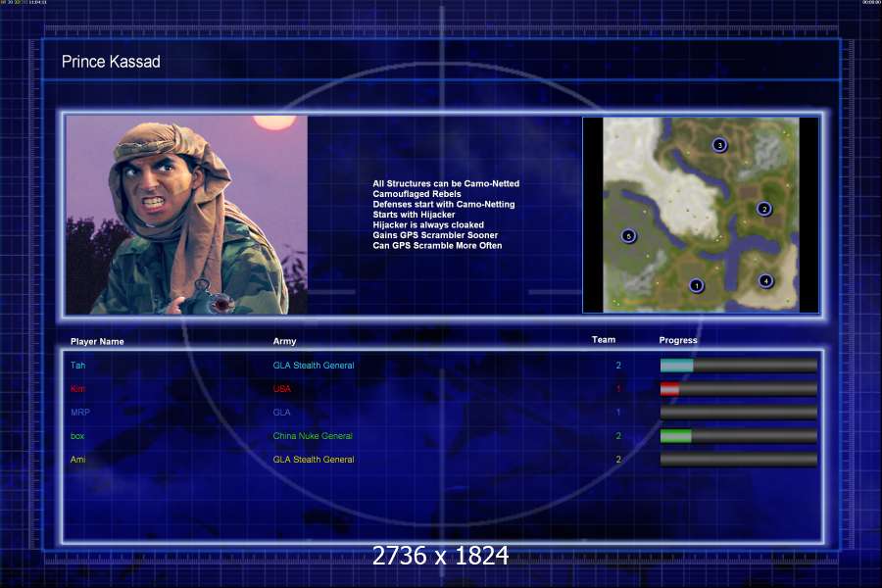The width and height of the screenshot is (882, 588).
Task: Click Ami's empty progress bar
Action: [739, 460]
